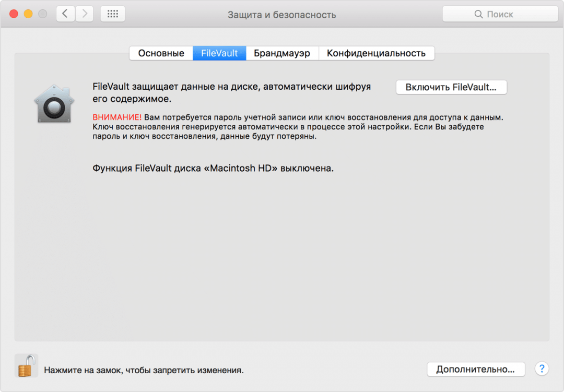Close the Защита и безопасность window

click(x=14, y=14)
